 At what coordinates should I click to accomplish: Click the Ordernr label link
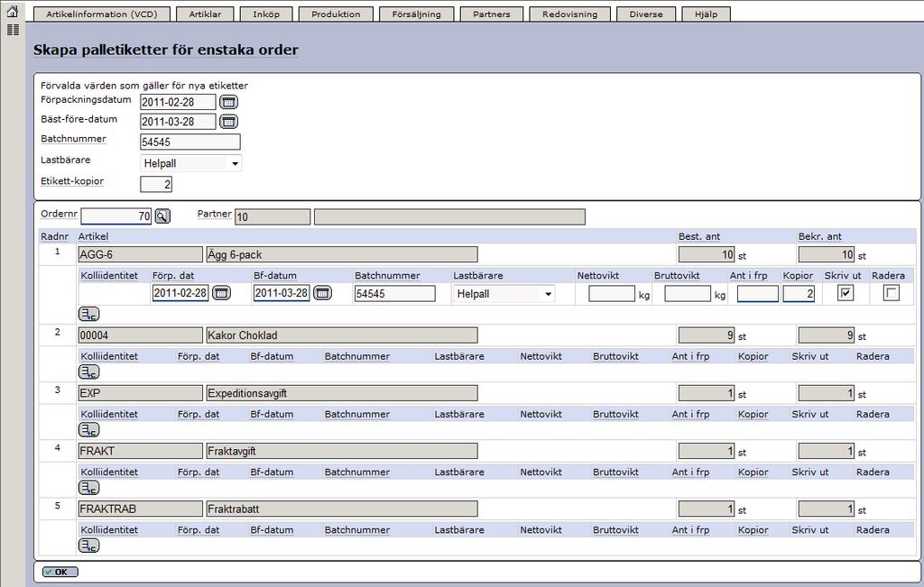pos(59,215)
